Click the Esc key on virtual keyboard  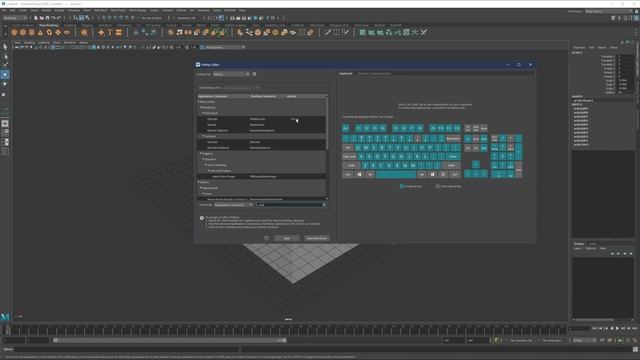pos(346,128)
